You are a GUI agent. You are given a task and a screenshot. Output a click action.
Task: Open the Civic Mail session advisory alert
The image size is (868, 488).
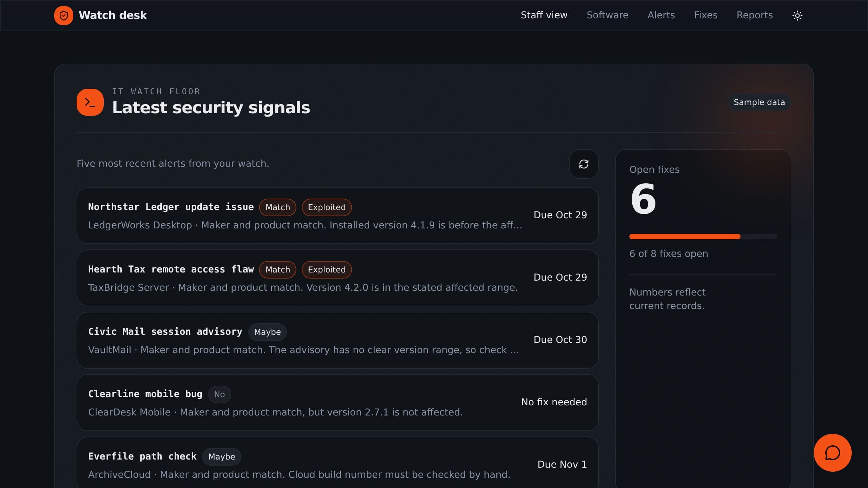(337, 340)
